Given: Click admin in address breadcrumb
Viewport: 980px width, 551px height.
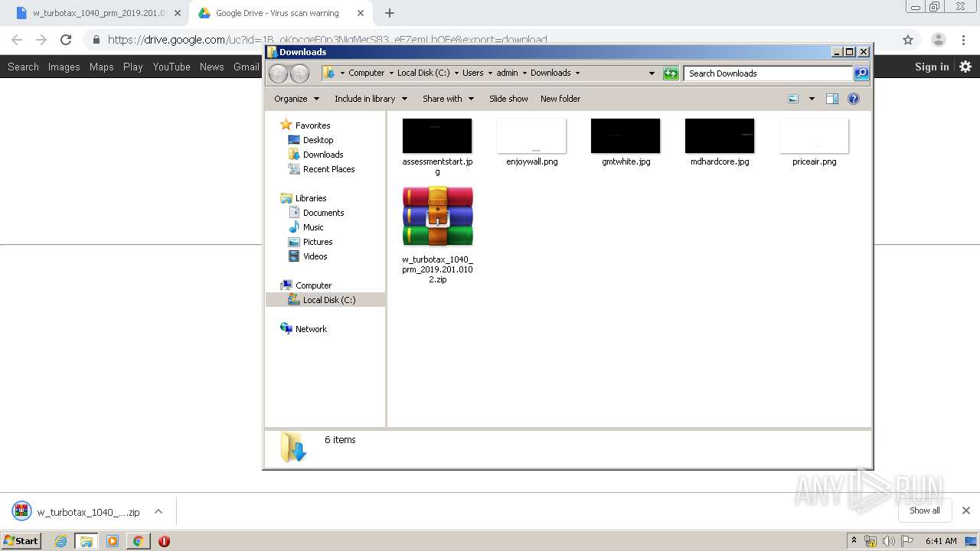Looking at the screenshot, I should 507,73.
